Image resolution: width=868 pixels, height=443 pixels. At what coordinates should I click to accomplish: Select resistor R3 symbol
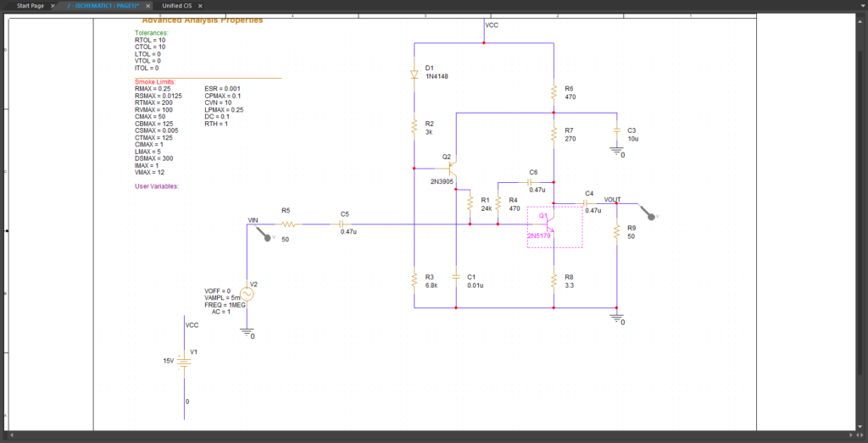(414, 279)
